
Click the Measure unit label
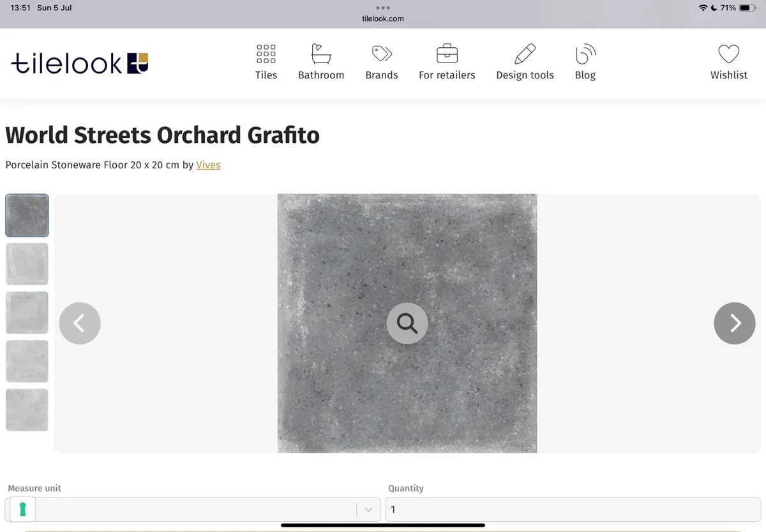tap(34, 488)
